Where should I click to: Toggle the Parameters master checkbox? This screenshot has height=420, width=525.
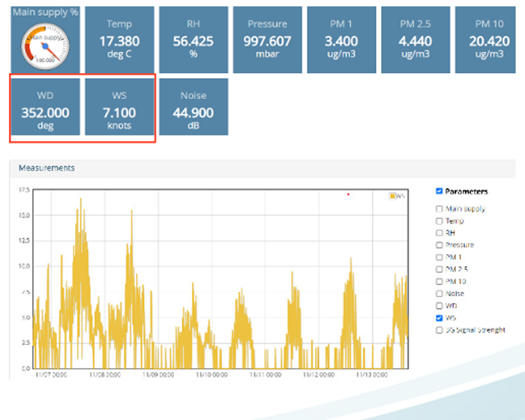click(439, 191)
